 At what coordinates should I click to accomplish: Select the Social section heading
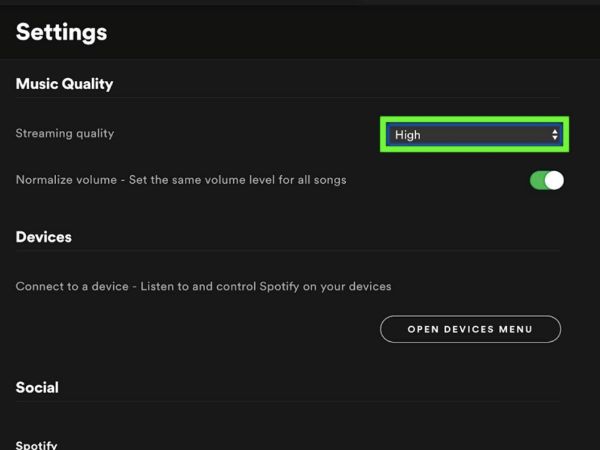37,387
